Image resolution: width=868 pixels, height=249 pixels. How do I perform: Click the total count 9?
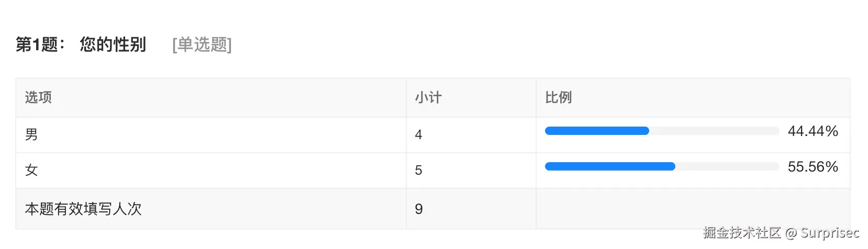418,209
